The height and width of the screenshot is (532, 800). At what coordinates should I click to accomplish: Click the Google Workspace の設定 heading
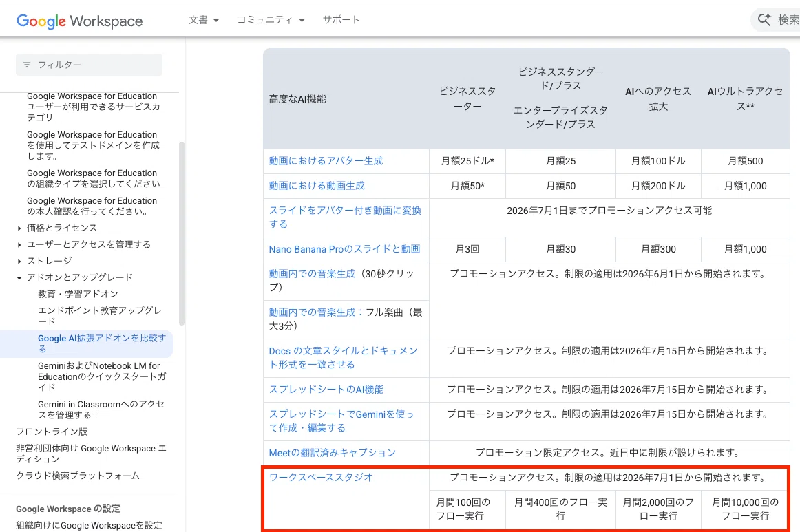[x=68, y=509]
